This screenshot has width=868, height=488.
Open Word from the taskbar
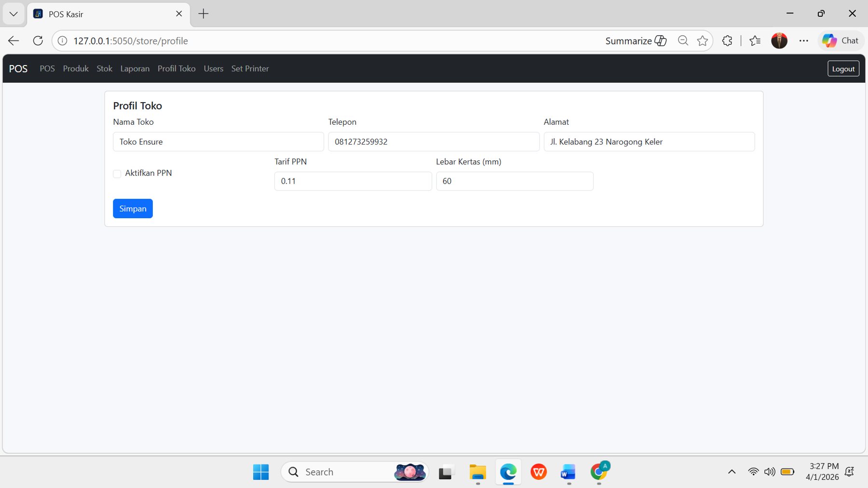tap(568, 472)
